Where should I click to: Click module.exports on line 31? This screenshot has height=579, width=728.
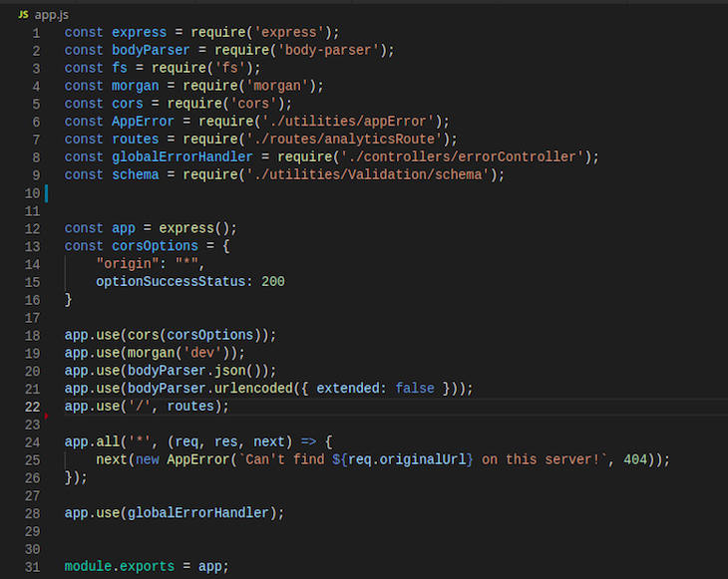[x=120, y=566]
